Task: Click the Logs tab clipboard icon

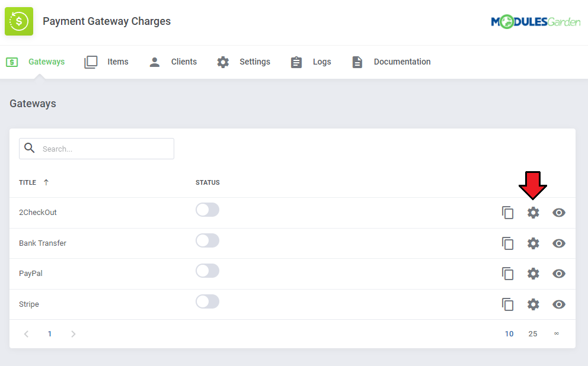Action: pos(296,62)
